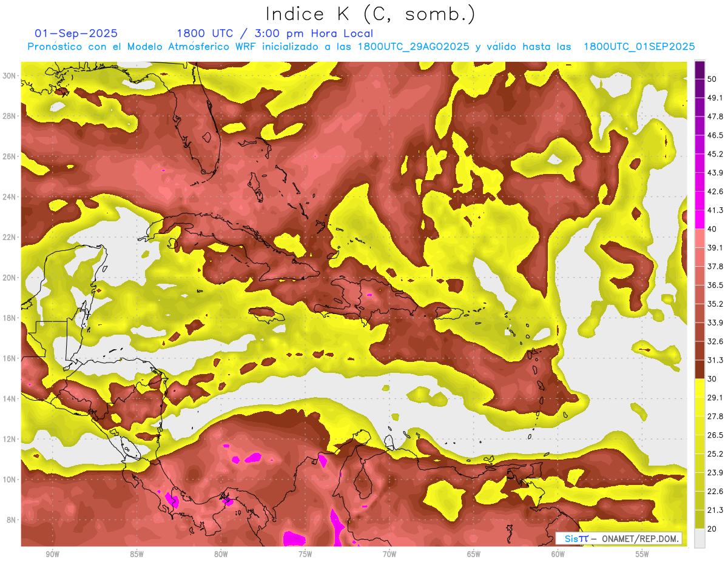Click the "40" color bar label
This screenshot has width=728, height=562.
click(x=712, y=229)
